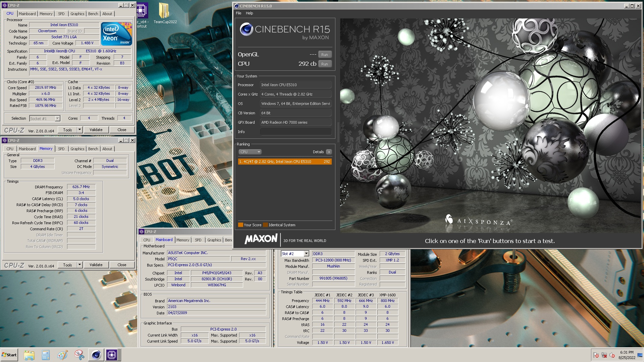Screen dimensions: 644x362
Task: Click the Show Desktop icon beside the clock
Action: pyautogui.click(x=640, y=355)
